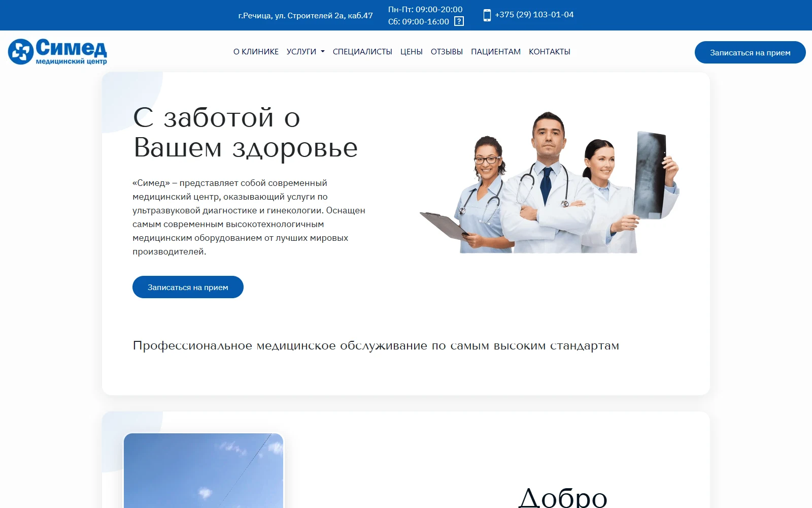
Task: Click the address г.Речица, ул. Строителей 2а
Action: tap(306, 16)
